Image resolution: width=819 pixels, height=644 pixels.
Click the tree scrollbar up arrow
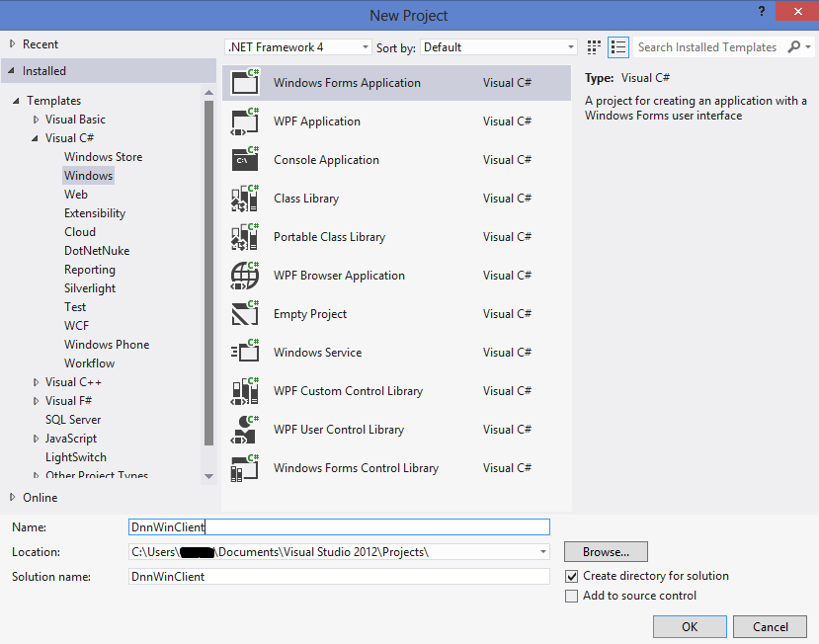tap(208, 93)
